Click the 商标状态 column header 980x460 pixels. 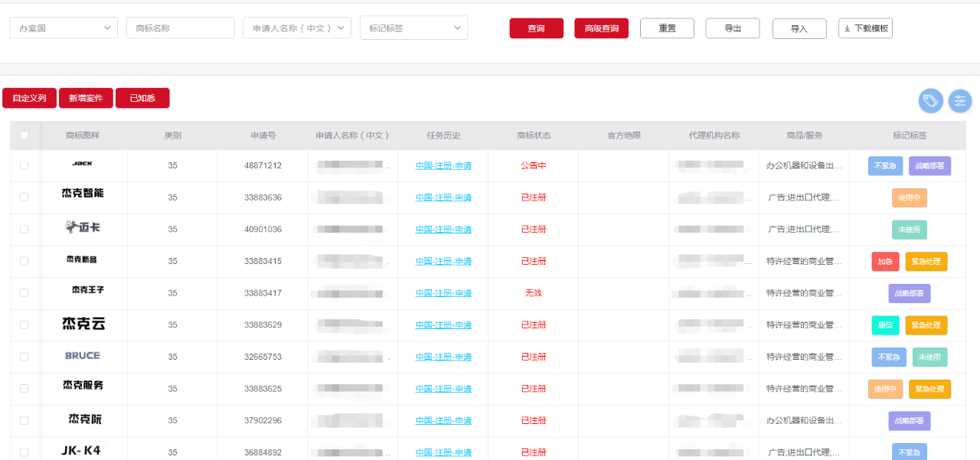(533, 135)
